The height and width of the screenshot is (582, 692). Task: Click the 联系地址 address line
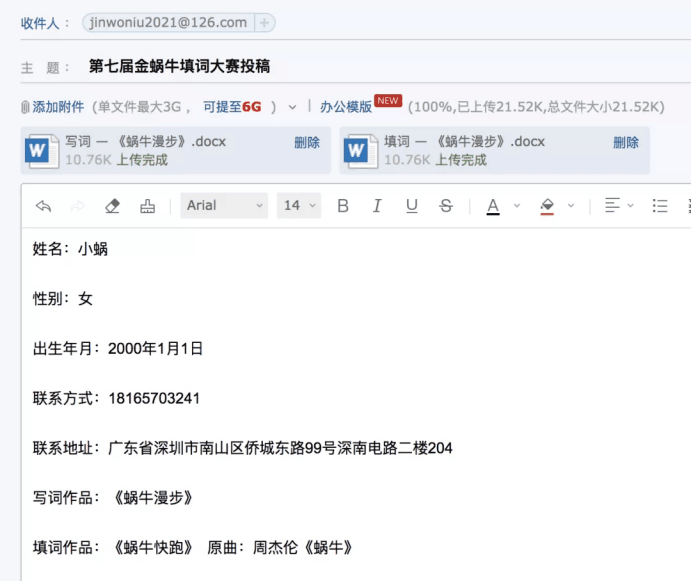pos(243,448)
